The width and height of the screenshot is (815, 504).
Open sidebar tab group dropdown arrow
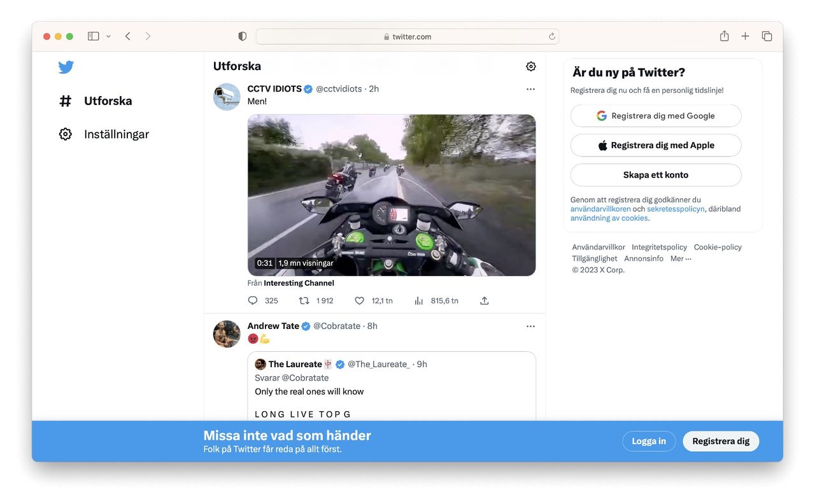pos(108,36)
